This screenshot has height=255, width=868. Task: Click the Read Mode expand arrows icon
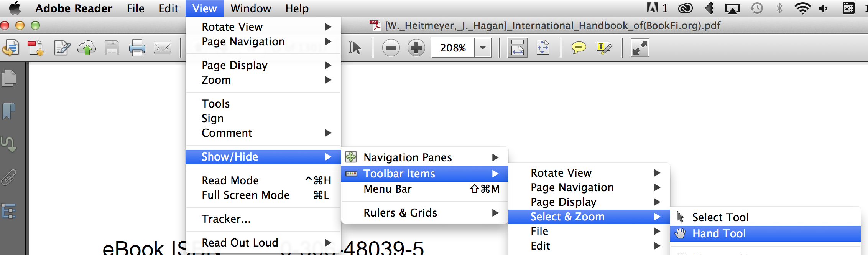pos(640,48)
